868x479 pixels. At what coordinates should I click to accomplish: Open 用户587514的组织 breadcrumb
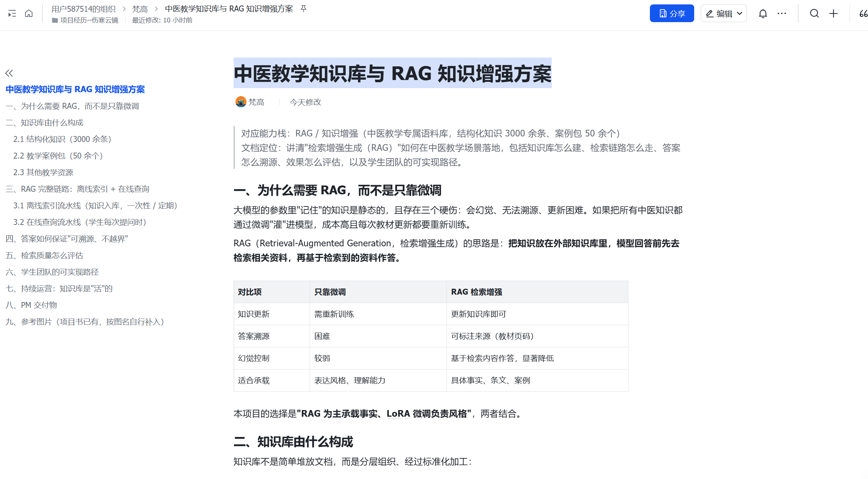pyautogui.click(x=83, y=8)
